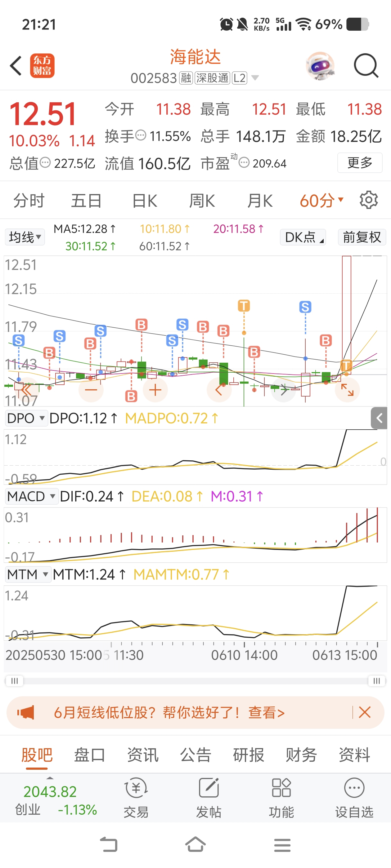Open 均线 indicator dropdown
Viewport: 391px width, 868px height.
(25, 237)
